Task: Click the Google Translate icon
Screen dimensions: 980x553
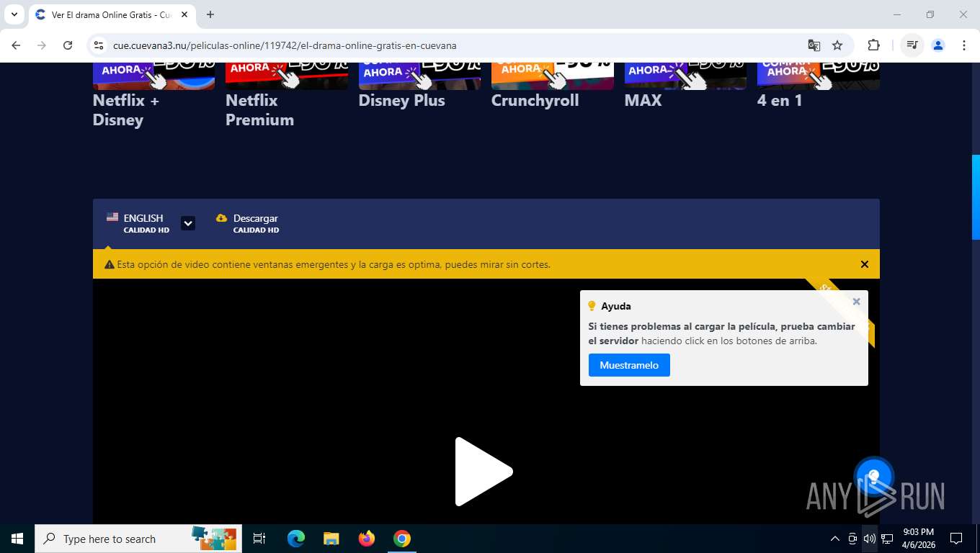Action: point(814,45)
